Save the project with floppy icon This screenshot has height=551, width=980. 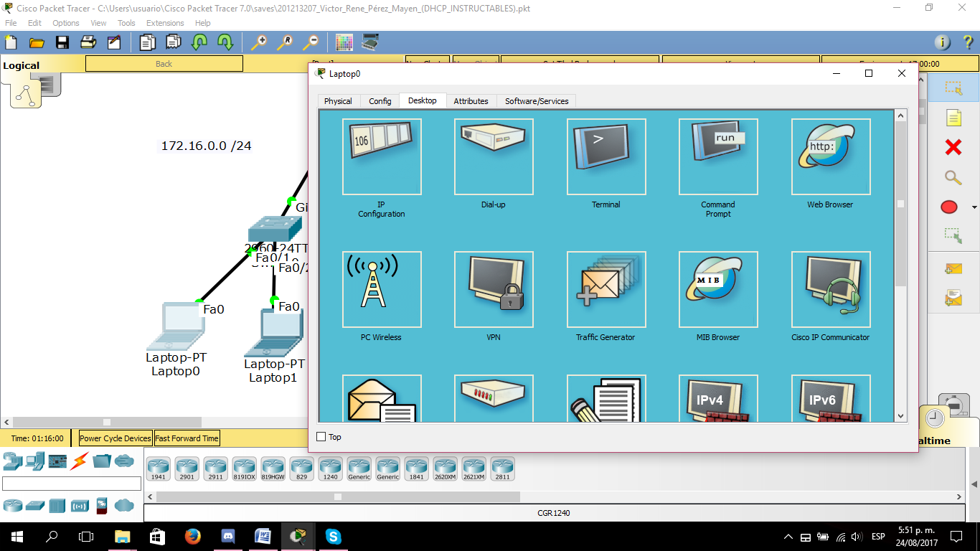point(62,42)
